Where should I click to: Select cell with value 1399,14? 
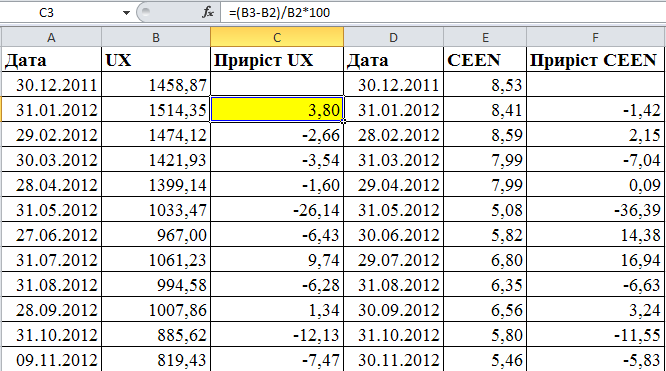click(x=156, y=185)
